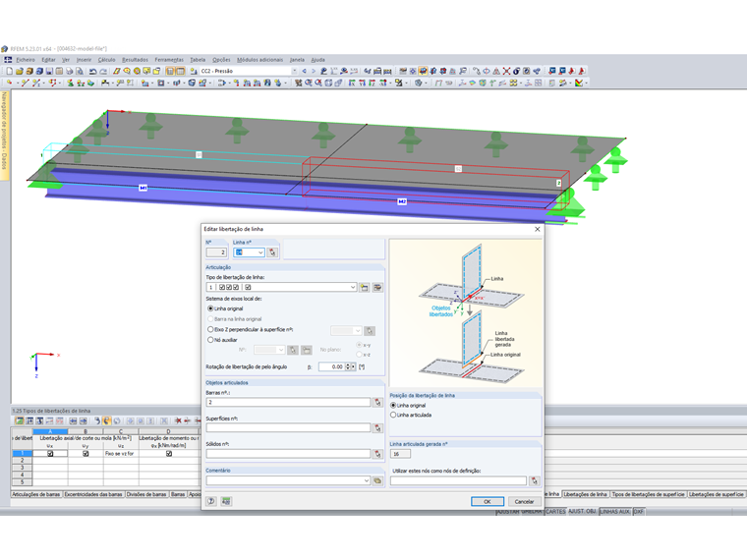Pick members graphically beside Barras field
The height and width of the screenshot is (560, 747).
[377, 403]
